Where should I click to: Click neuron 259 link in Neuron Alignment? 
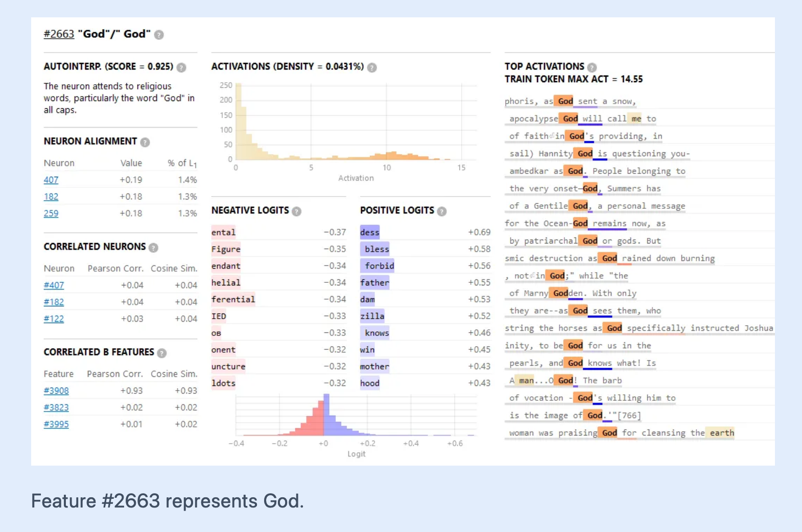coord(51,213)
